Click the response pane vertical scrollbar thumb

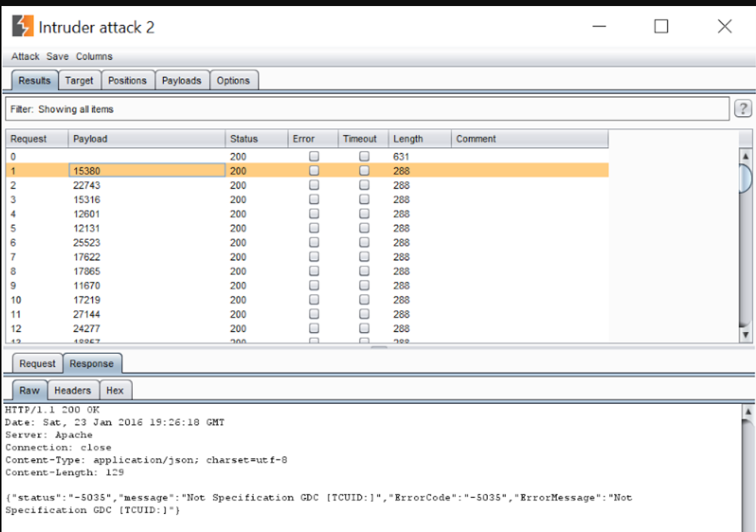click(748, 475)
